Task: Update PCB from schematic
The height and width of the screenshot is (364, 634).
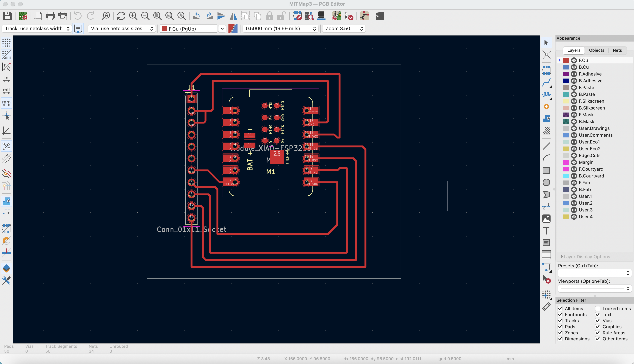Action: [336, 16]
